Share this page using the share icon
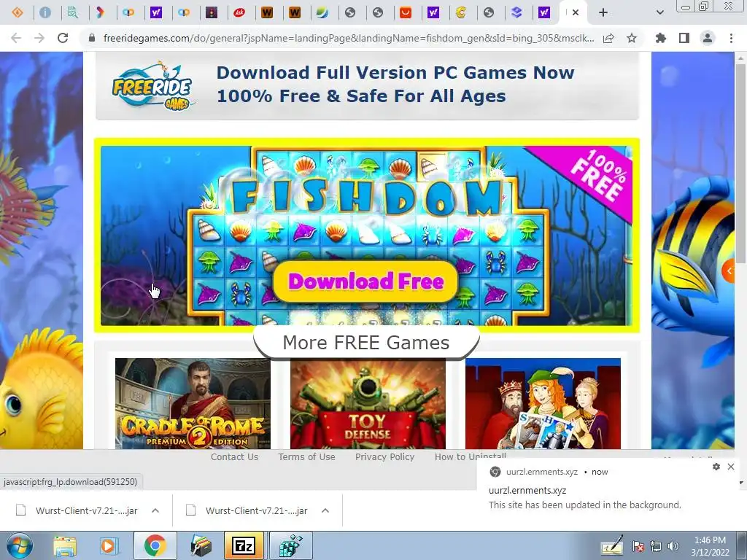Image resolution: width=747 pixels, height=560 pixels. (x=608, y=38)
